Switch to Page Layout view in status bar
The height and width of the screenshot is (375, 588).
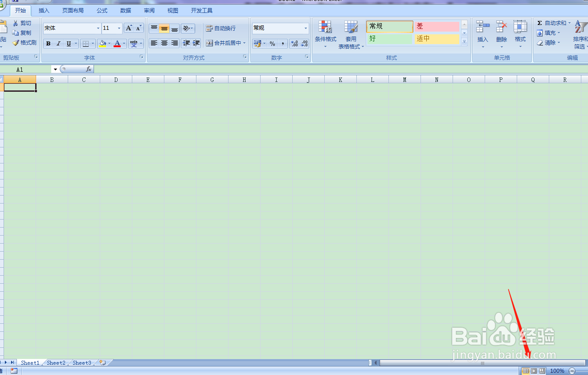coord(534,371)
